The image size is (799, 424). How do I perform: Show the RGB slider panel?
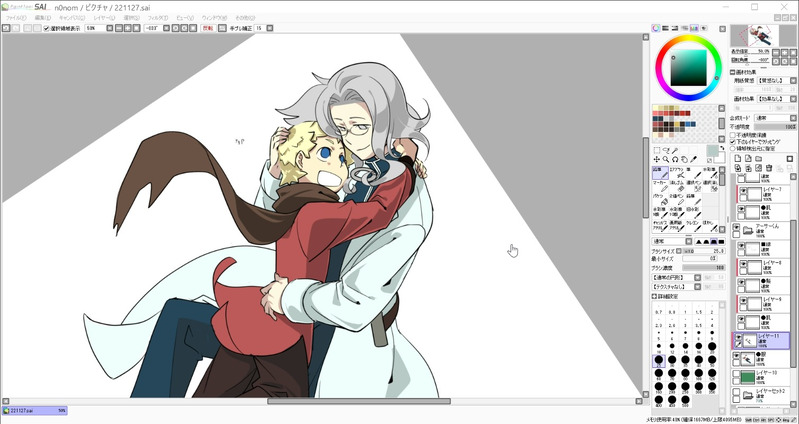pyautogui.click(x=665, y=28)
